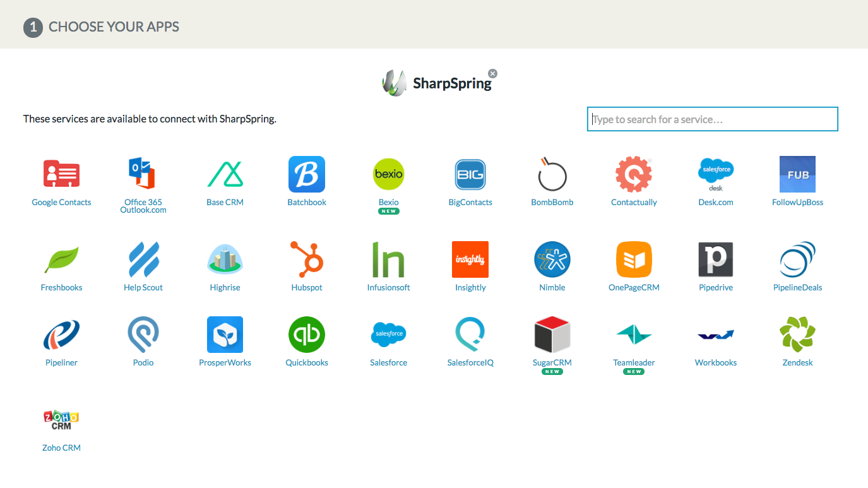Open the Insightly text link
Screen dimensions: 868x488
pyautogui.click(x=470, y=288)
